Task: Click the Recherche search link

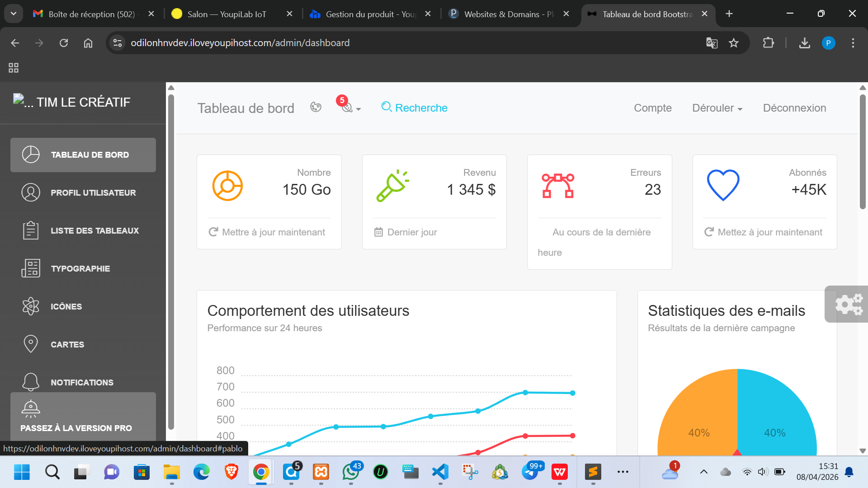Action: click(x=414, y=108)
